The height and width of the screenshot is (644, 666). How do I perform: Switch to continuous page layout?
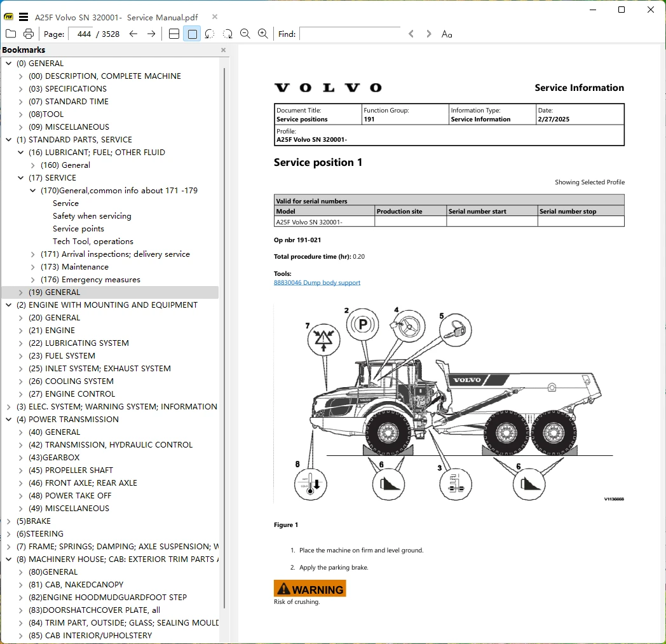pyautogui.click(x=174, y=34)
